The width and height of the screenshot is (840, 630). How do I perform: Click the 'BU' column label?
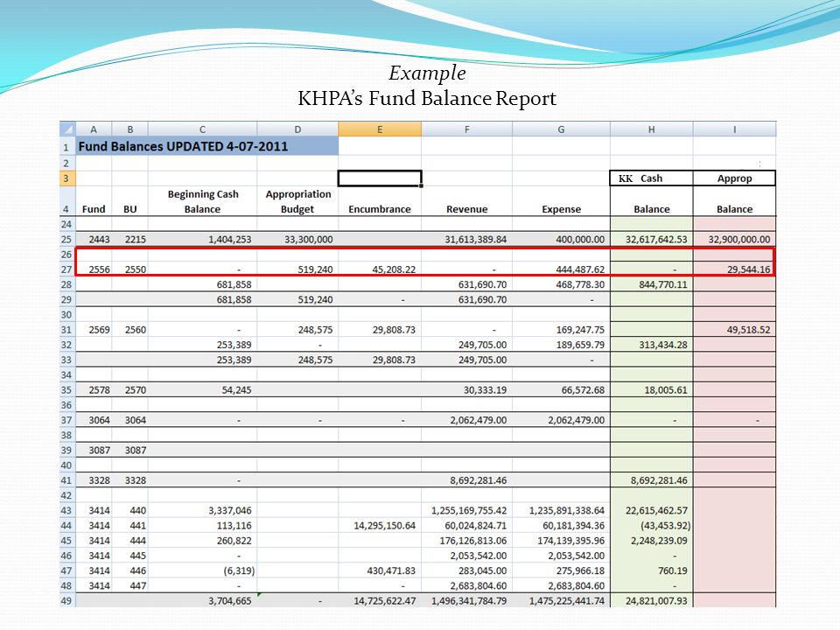(130, 209)
